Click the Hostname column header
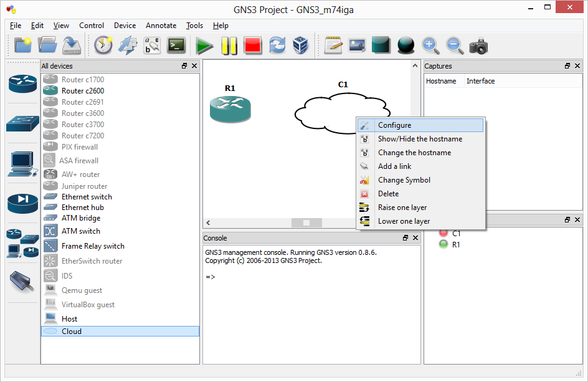Viewport: 588px width, 382px height. click(441, 81)
